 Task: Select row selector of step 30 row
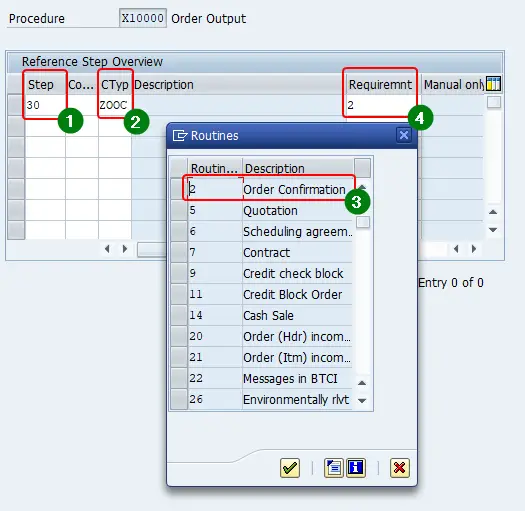click(x=16, y=105)
